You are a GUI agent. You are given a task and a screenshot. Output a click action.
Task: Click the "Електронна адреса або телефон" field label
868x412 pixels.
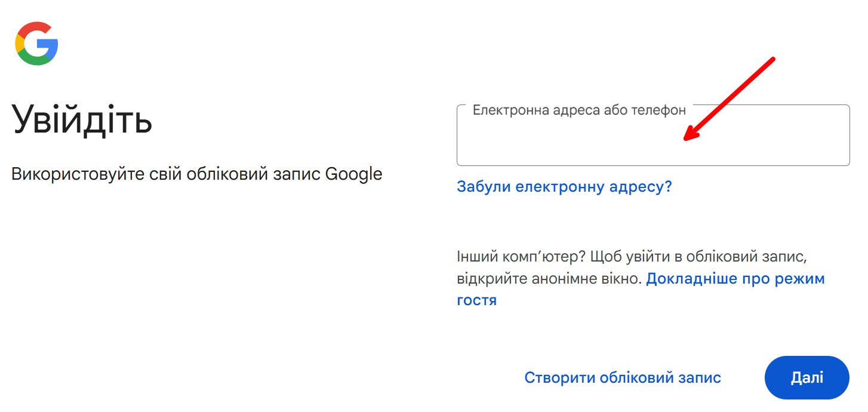tap(579, 110)
